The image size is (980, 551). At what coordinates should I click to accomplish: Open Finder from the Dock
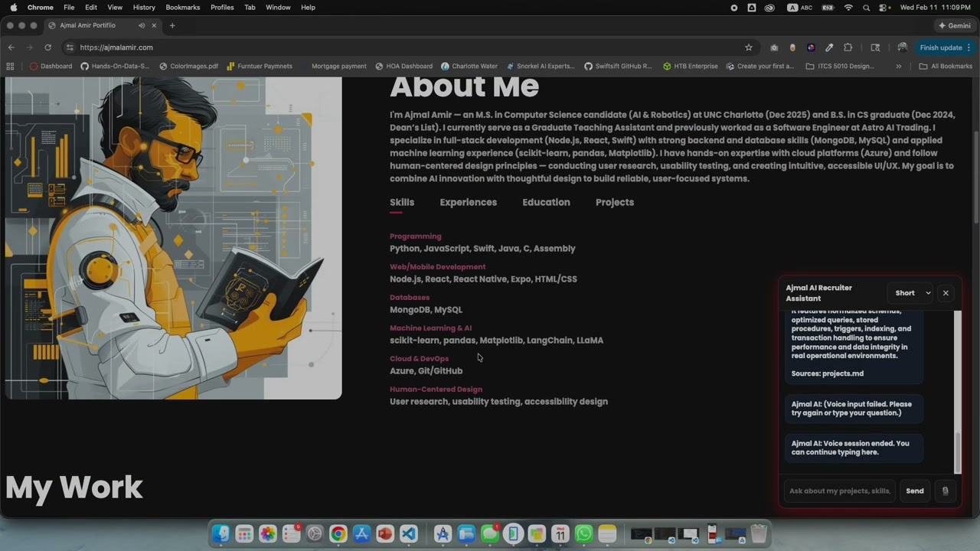click(220, 533)
